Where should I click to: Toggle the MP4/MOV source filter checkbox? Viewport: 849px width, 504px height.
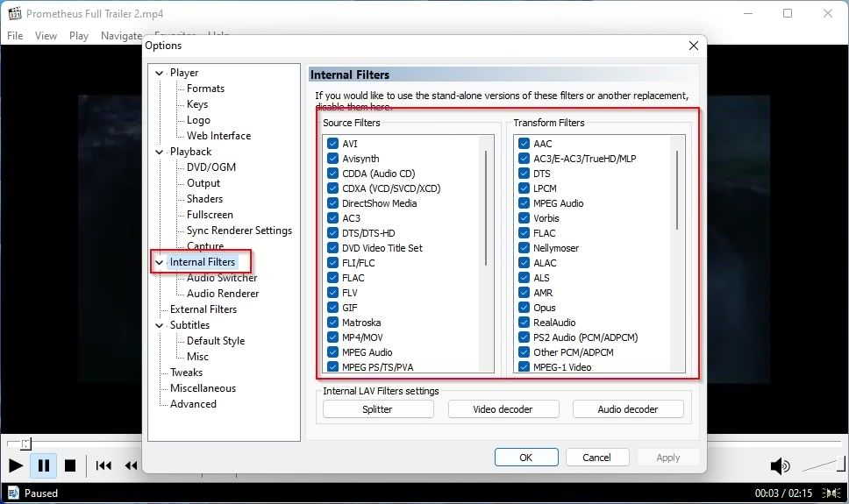click(333, 337)
